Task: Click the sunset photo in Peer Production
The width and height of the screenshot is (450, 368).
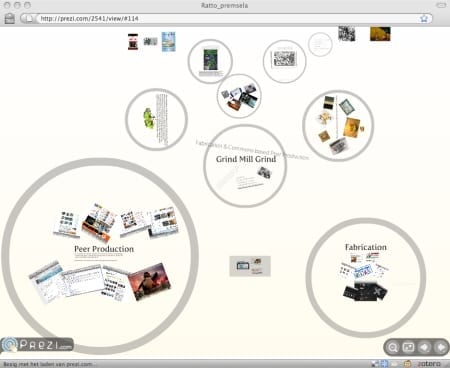Action: pos(149,281)
